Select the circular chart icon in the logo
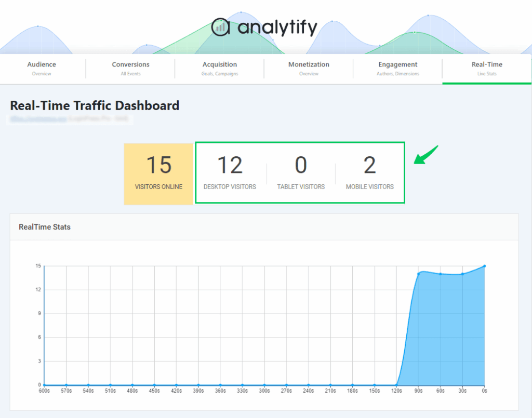 click(221, 27)
